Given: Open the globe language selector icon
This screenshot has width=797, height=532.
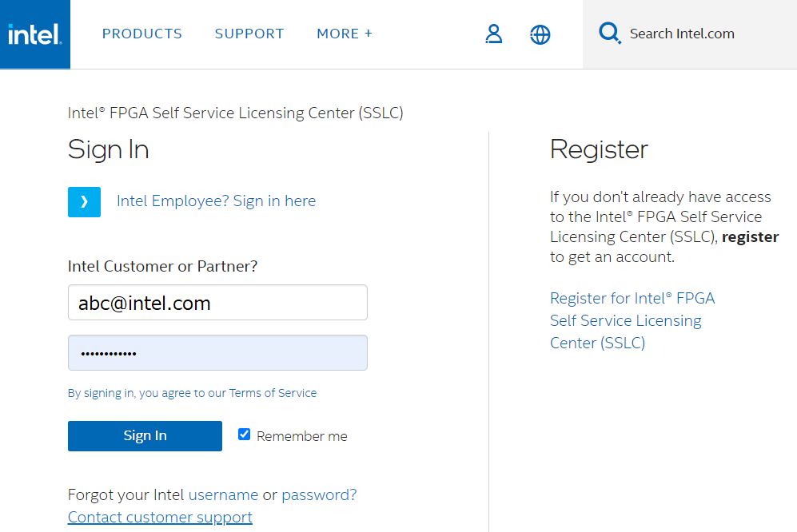Looking at the screenshot, I should click(x=540, y=34).
